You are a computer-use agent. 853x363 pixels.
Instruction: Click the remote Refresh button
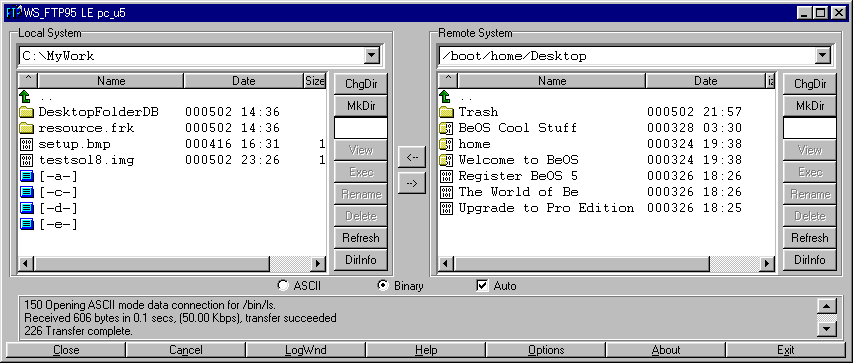click(x=809, y=238)
